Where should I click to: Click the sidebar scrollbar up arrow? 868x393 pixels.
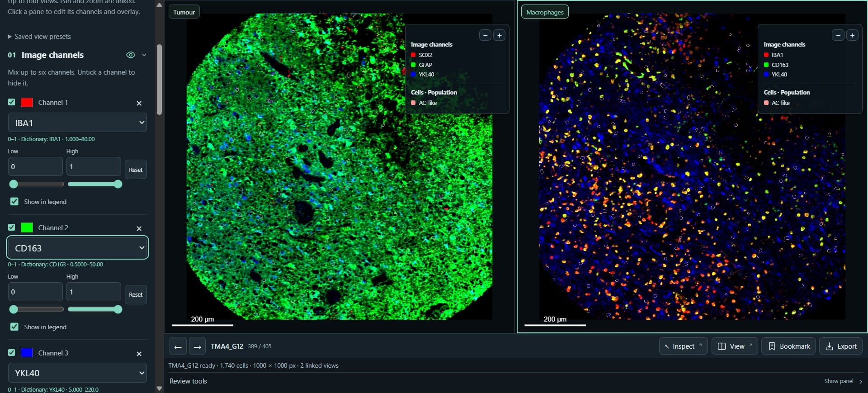pos(159,5)
